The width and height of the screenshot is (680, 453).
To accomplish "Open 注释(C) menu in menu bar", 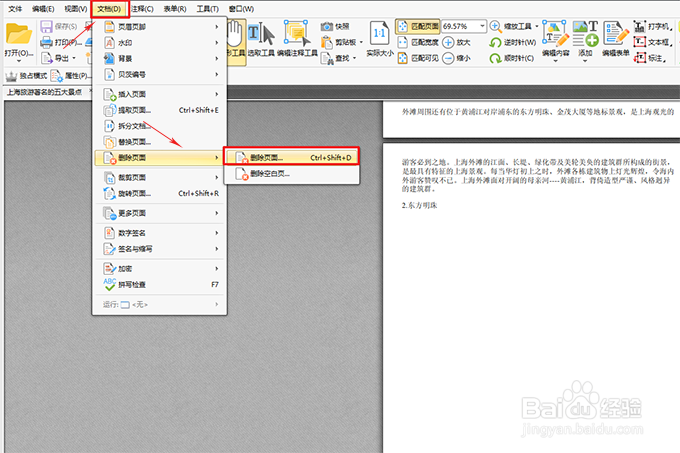I will tap(142, 9).
